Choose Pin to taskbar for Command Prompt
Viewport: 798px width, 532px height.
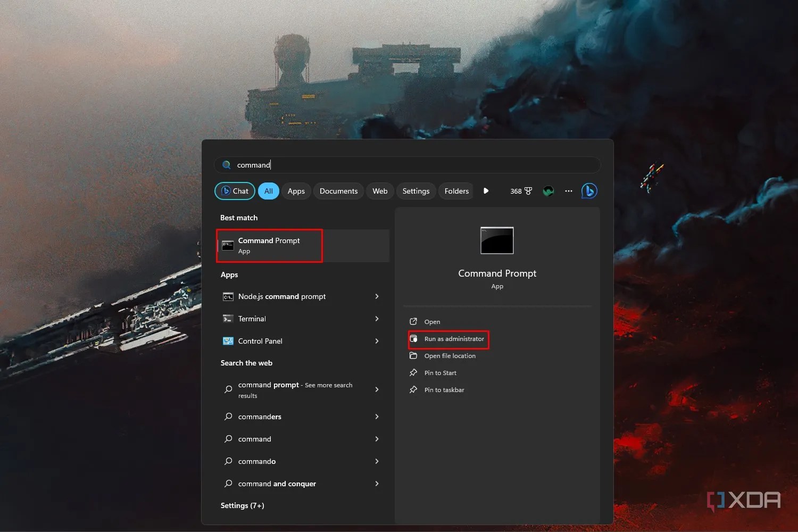coord(443,389)
